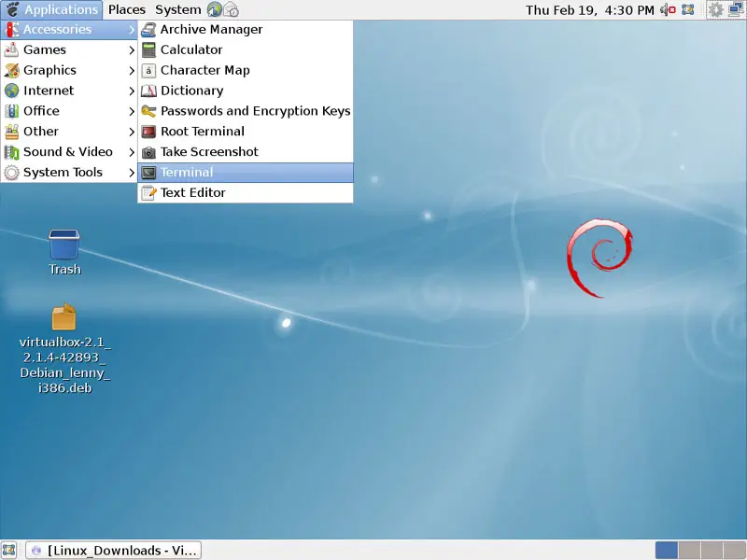Viewport: 747px width, 560px height.
Task: Click the Accessories category icon
Action: (x=11, y=30)
